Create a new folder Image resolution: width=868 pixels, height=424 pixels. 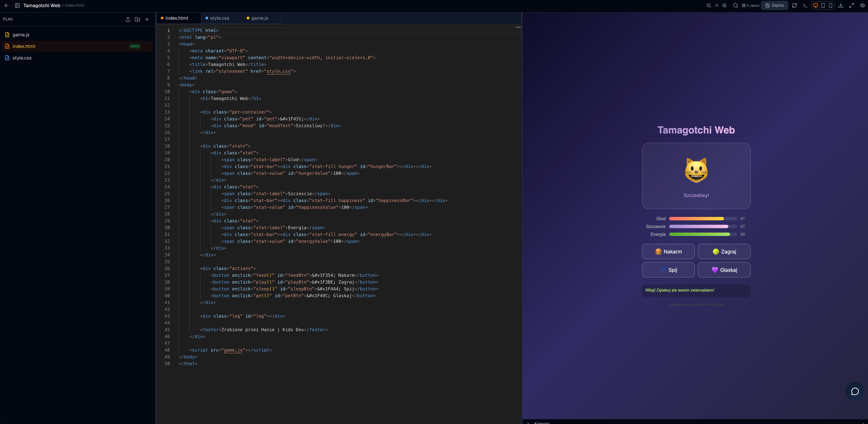137,19
